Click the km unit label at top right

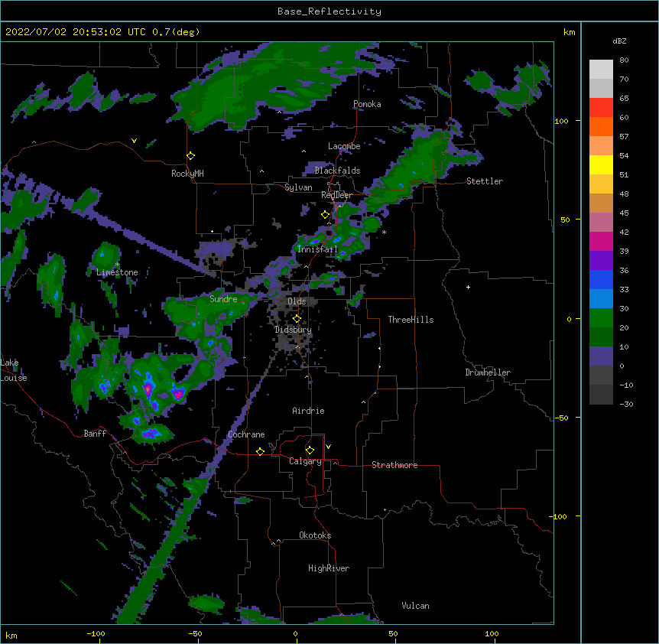point(569,32)
